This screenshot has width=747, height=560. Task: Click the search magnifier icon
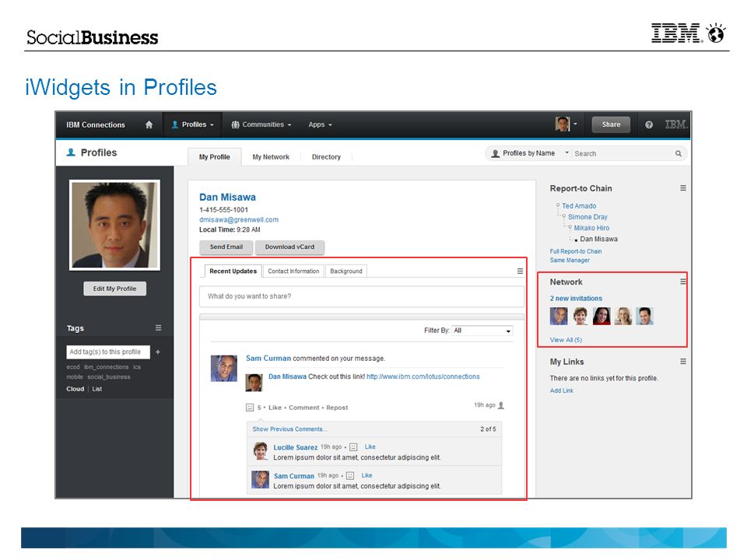679,153
